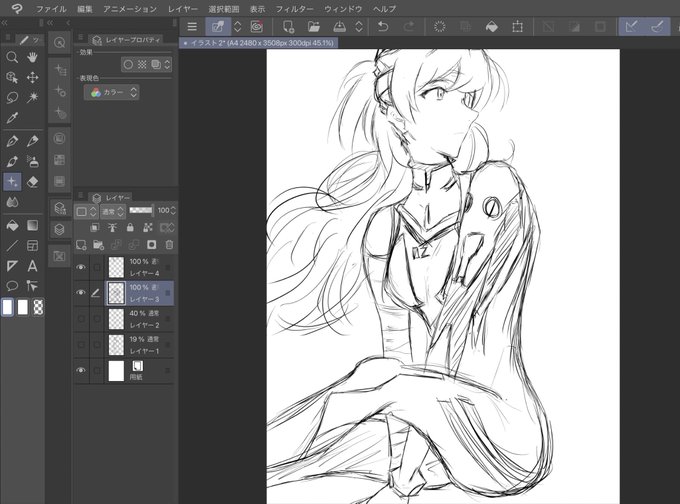This screenshot has height=504, width=680.
Task: Click Deselect dotted-circle icon
Action: pyautogui.click(x=440, y=27)
